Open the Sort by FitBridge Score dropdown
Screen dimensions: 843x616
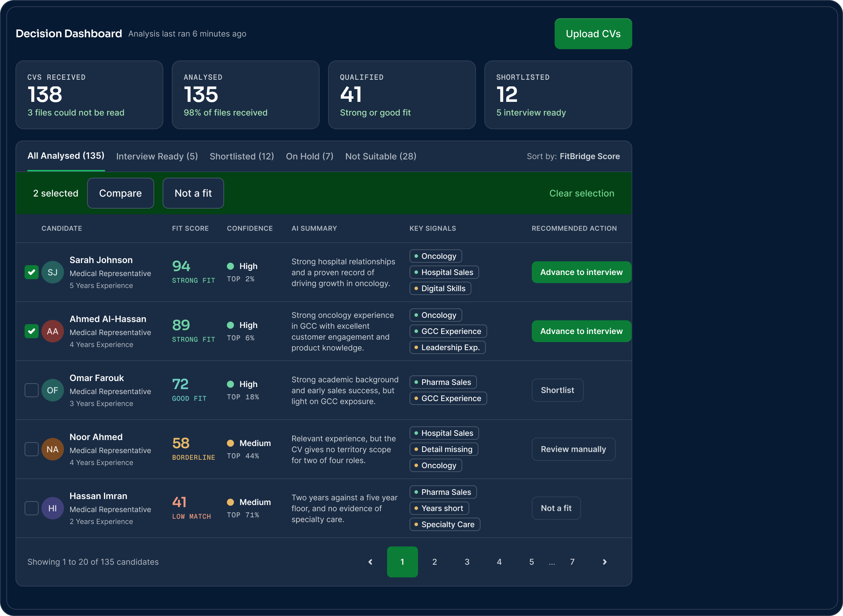click(573, 156)
